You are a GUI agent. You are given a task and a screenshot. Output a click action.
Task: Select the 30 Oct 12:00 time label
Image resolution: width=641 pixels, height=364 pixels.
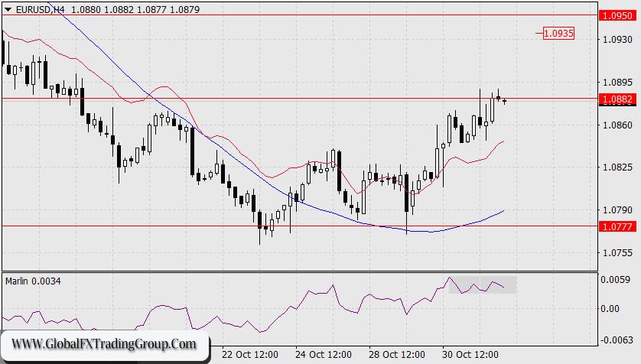pyautogui.click(x=470, y=355)
